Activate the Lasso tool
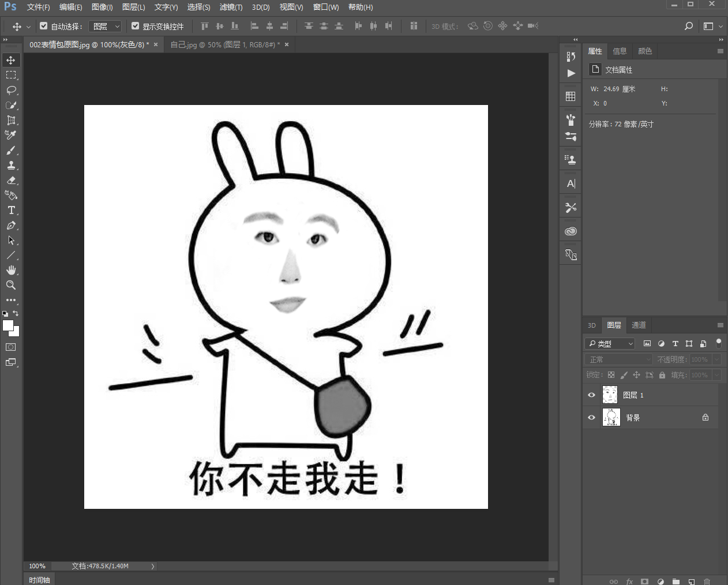Image resolution: width=728 pixels, height=585 pixels. pos(12,90)
